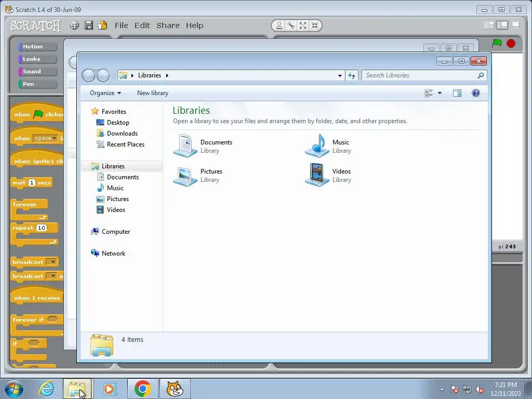532x399 pixels.
Task: Click the Explorer help icon
Action: pyautogui.click(x=476, y=93)
